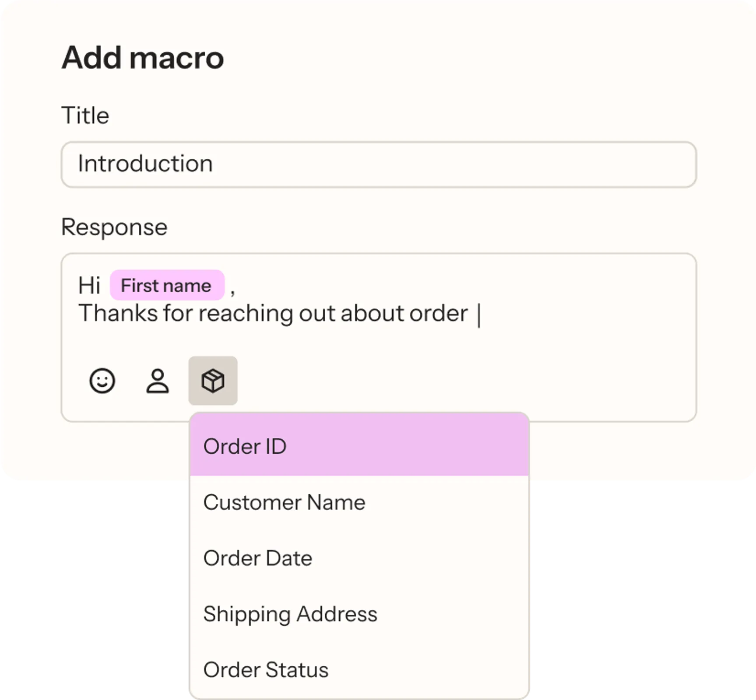Click the Response label
The width and height of the screenshot is (756, 700).
[115, 227]
